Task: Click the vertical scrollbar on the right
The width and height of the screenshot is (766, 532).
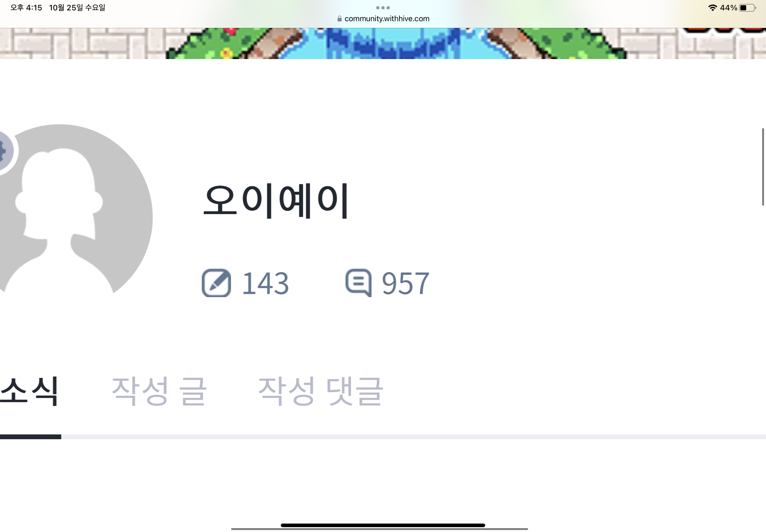Action: pyautogui.click(x=763, y=167)
